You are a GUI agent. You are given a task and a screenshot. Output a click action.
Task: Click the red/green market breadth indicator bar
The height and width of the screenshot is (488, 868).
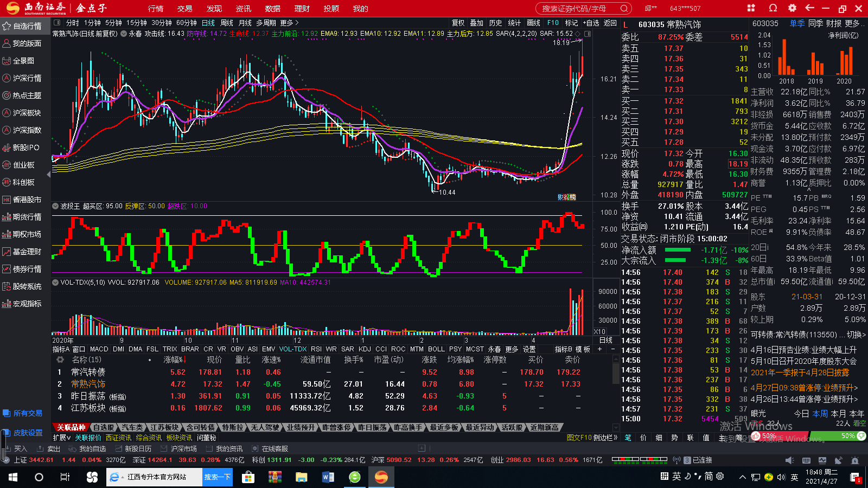pos(640,460)
